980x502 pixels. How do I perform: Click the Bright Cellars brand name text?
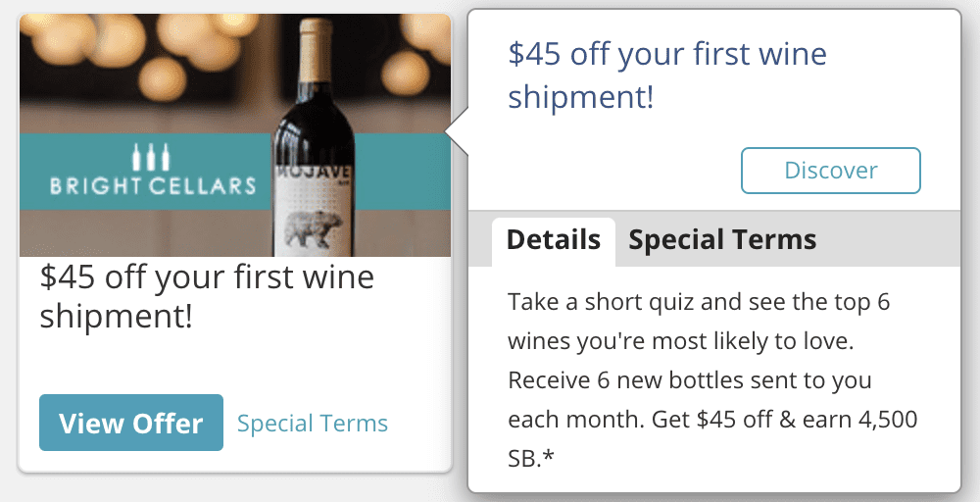click(x=152, y=185)
